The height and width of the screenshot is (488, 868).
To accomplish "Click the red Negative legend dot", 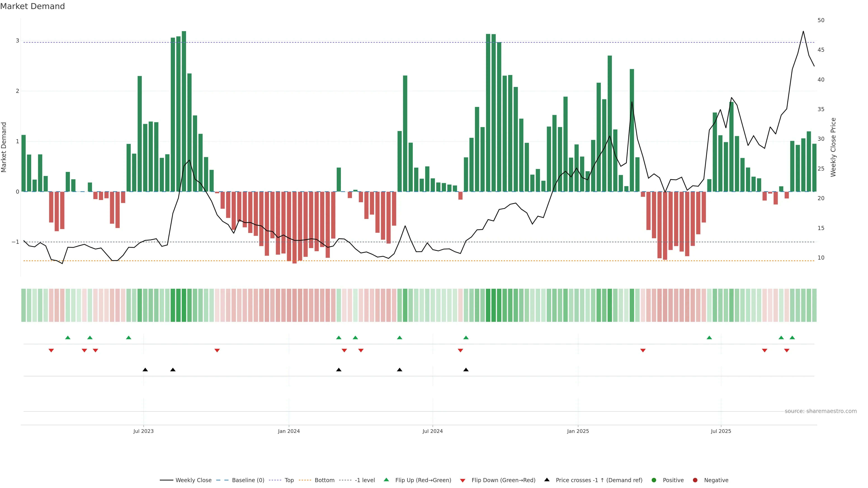I will 695,480.
